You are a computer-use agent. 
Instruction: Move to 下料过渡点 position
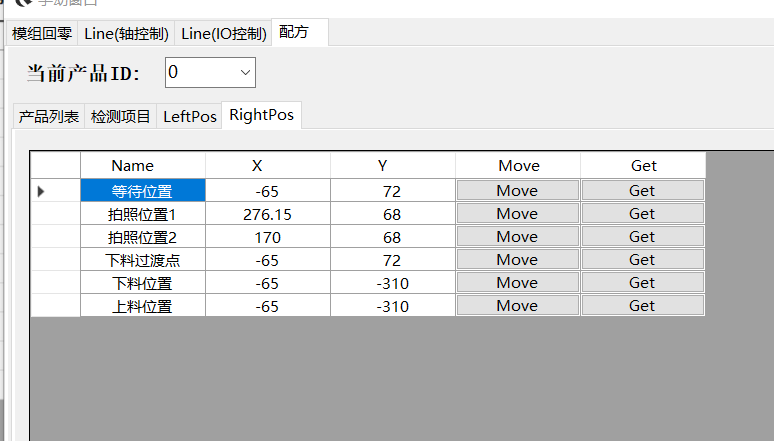coord(517,259)
